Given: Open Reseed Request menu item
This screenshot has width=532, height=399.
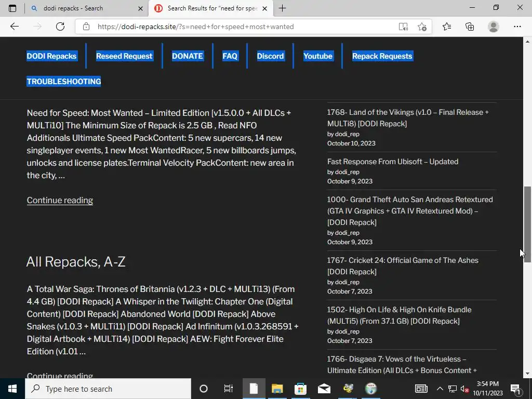Looking at the screenshot, I should [124, 56].
